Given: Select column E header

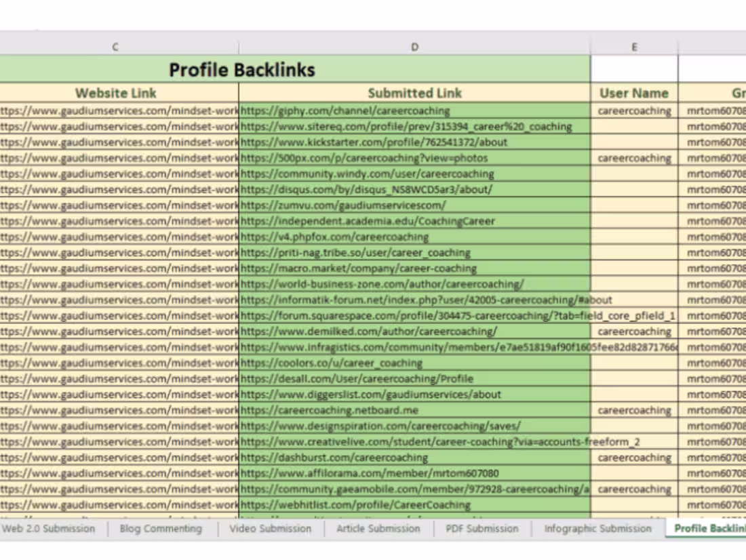Looking at the screenshot, I should pyautogui.click(x=634, y=47).
